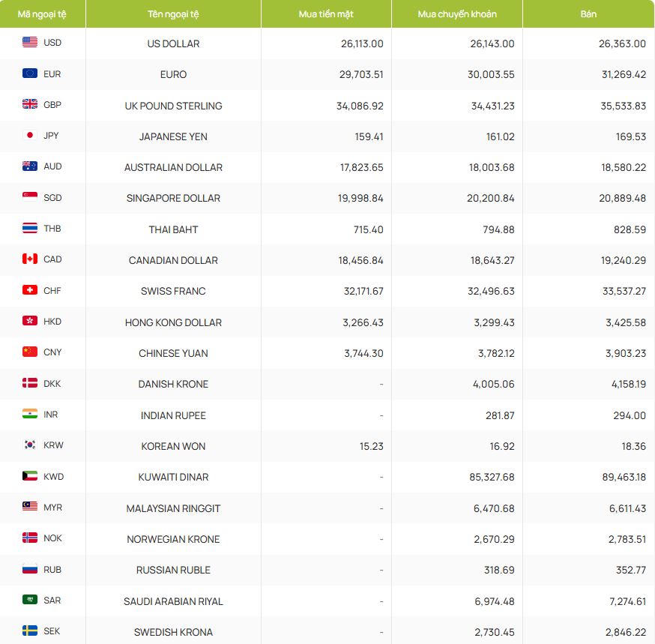Click the "Mua chuyển khoản" column header
The image size is (655, 644).
point(456,14)
